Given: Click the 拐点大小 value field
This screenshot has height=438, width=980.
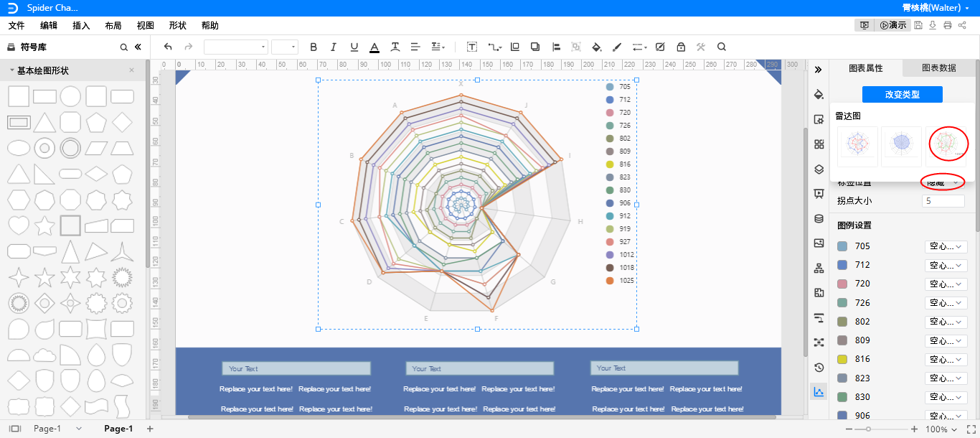Looking at the screenshot, I should [943, 201].
